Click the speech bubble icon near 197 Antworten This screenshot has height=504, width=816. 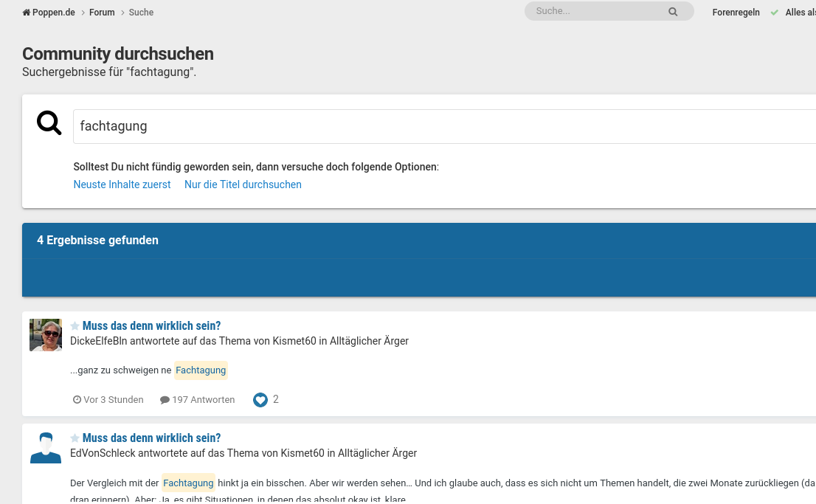165,400
